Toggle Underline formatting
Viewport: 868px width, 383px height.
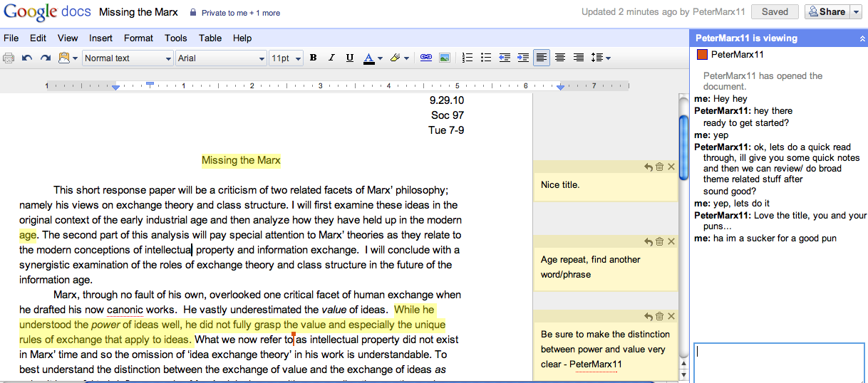click(x=350, y=58)
